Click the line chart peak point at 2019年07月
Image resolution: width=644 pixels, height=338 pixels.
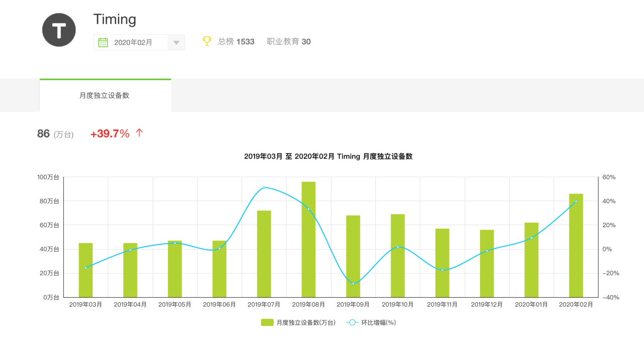264,187
